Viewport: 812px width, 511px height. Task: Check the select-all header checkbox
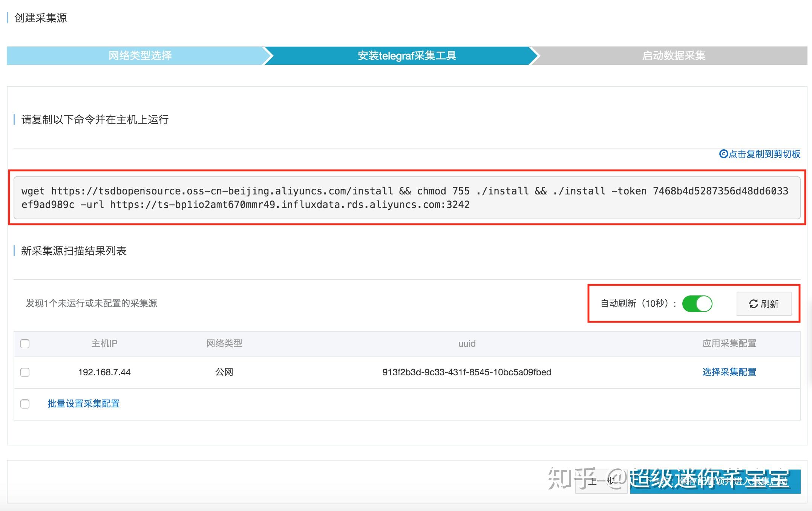tap(25, 344)
